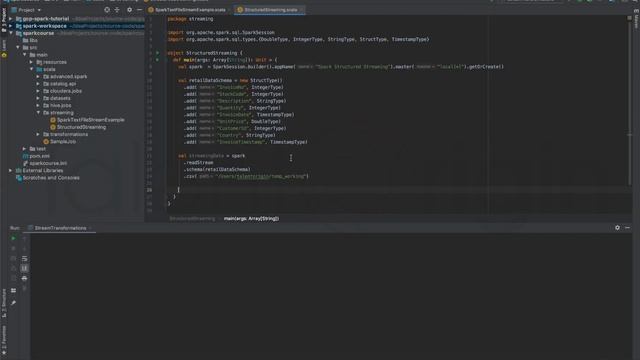Click the layout icon in Run panel left toolbar
The width and height of the screenshot is (640, 360).
[x=13, y=291]
